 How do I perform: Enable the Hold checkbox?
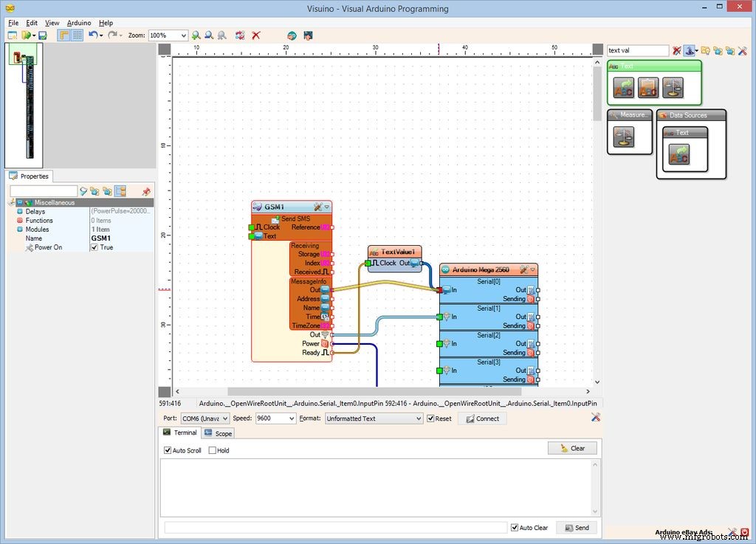[213, 450]
